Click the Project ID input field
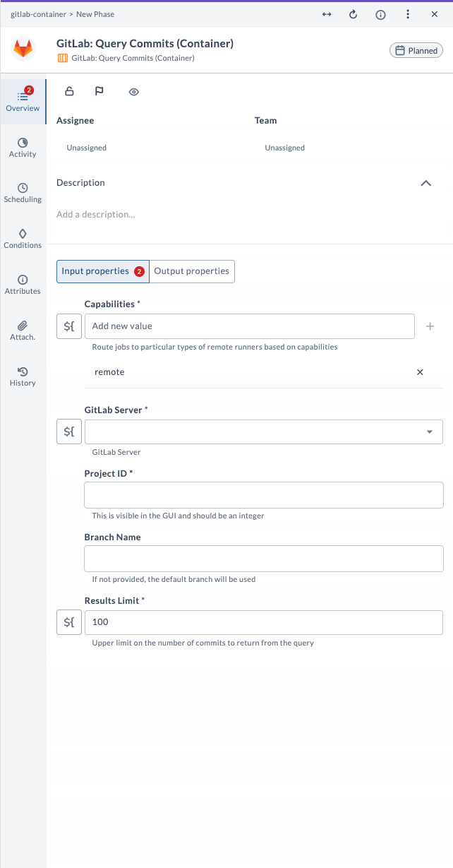Image resolution: width=453 pixels, height=868 pixels. point(264,495)
